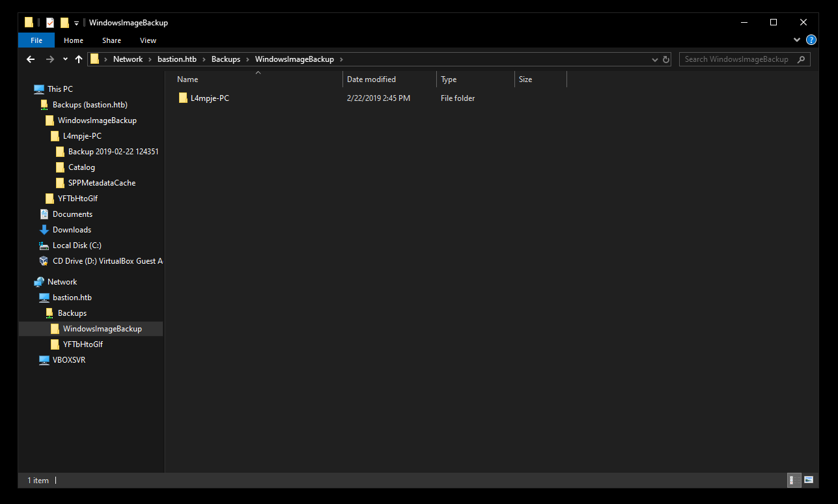Open the Share ribbon tab
Screen dimensions: 838x504
coord(111,40)
